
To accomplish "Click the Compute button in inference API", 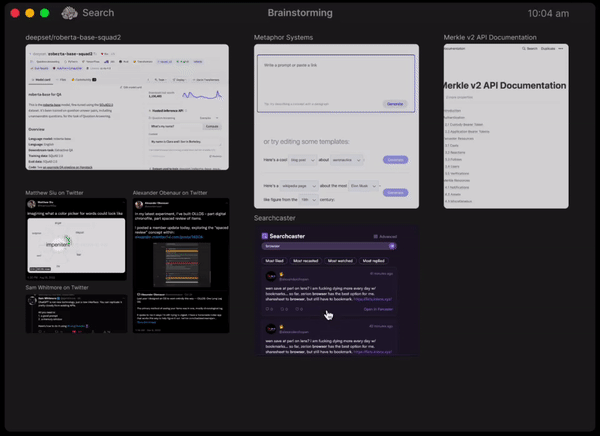I will point(212,126).
